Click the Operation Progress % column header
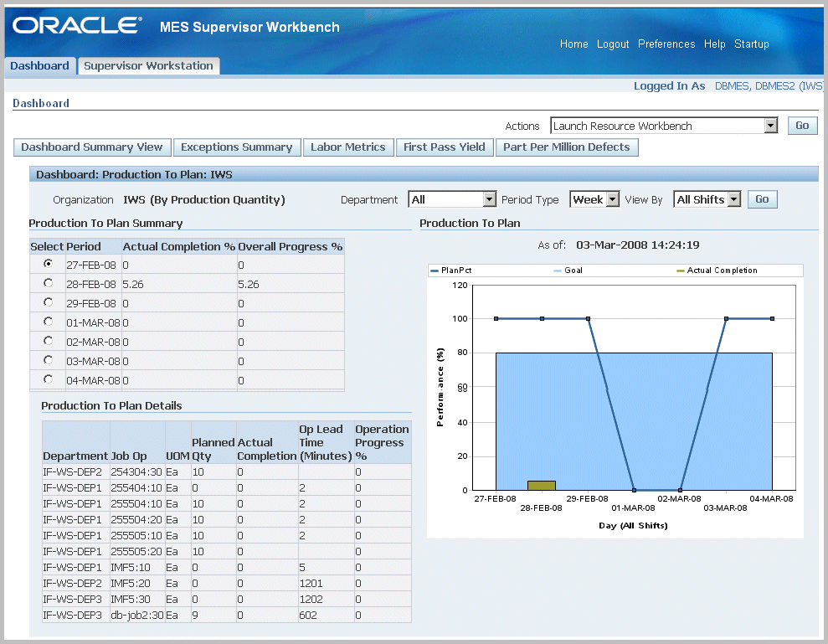 click(x=383, y=442)
